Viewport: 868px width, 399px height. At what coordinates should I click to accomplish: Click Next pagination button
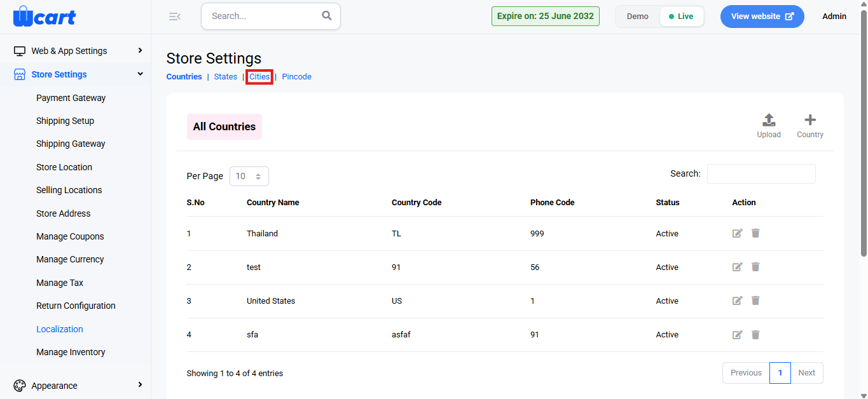pyautogui.click(x=806, y=373)
